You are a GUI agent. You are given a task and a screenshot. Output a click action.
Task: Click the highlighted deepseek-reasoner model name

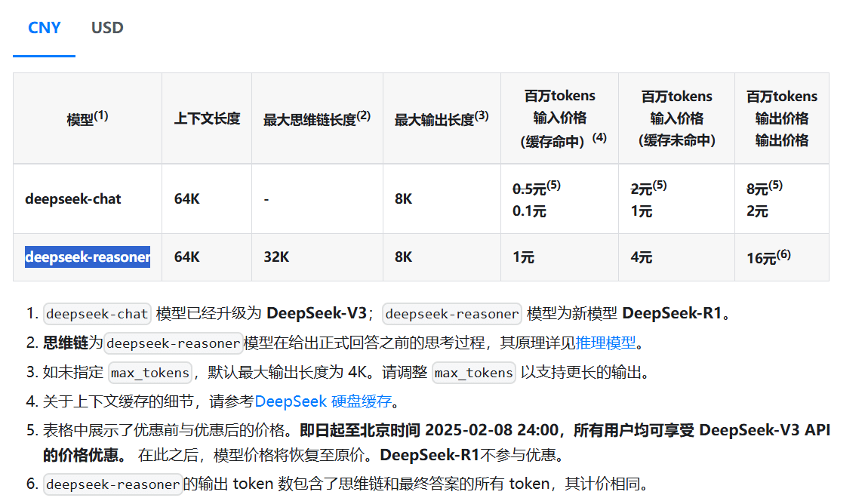(86, 257)
